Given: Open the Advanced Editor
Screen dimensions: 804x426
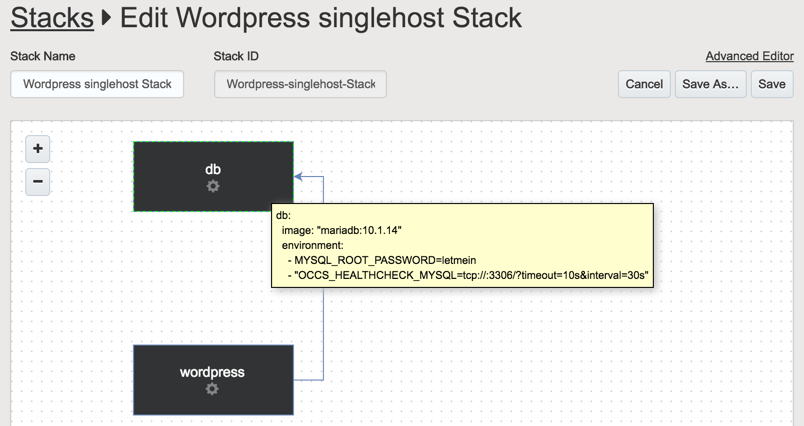Looking at the screenshot, I should (x=749, y=56).
